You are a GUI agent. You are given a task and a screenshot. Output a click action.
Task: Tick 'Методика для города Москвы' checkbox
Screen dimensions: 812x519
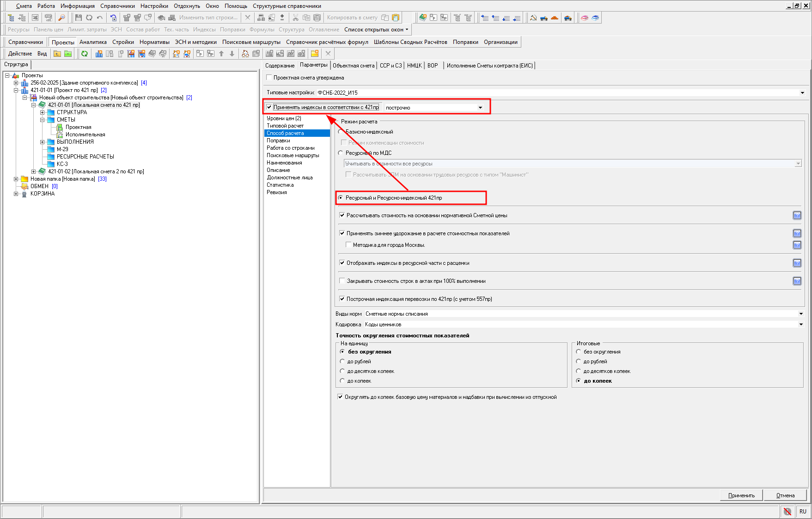click(x=349, y=245)
